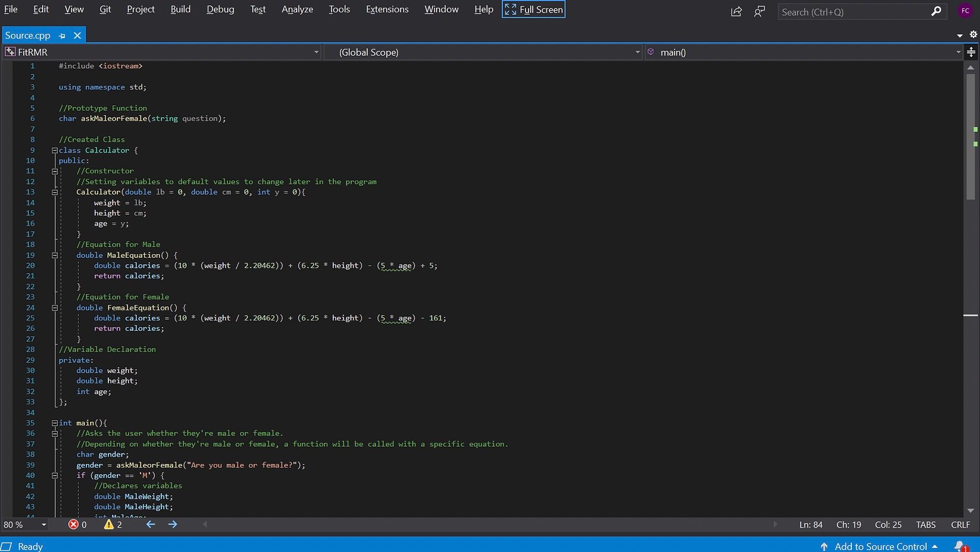Click the Ln: 84 indicator

point(811,525)
